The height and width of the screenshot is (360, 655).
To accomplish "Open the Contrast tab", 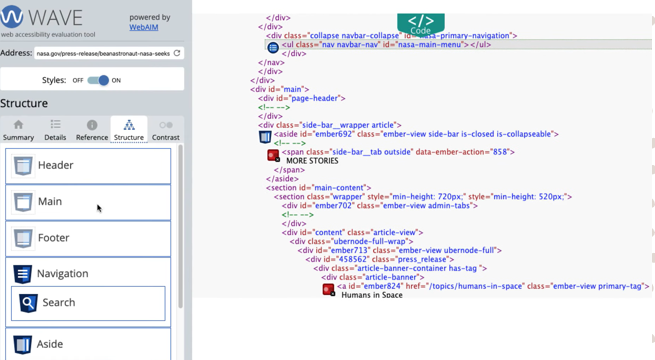I will tap(165, 130).
